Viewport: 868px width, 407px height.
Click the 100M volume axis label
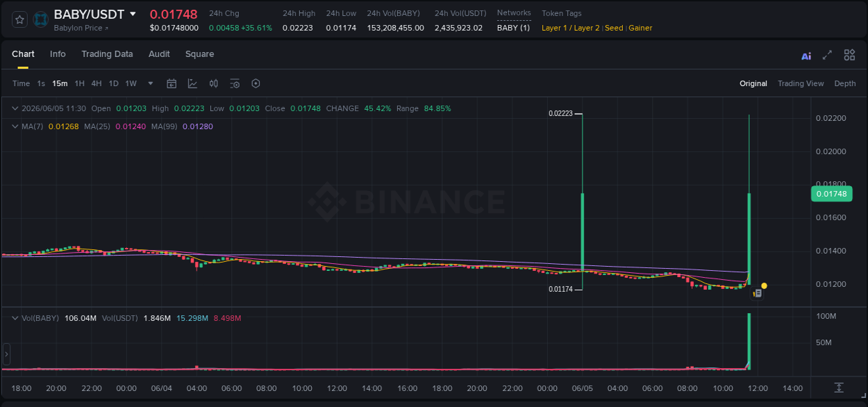click(x=826, y=316)
